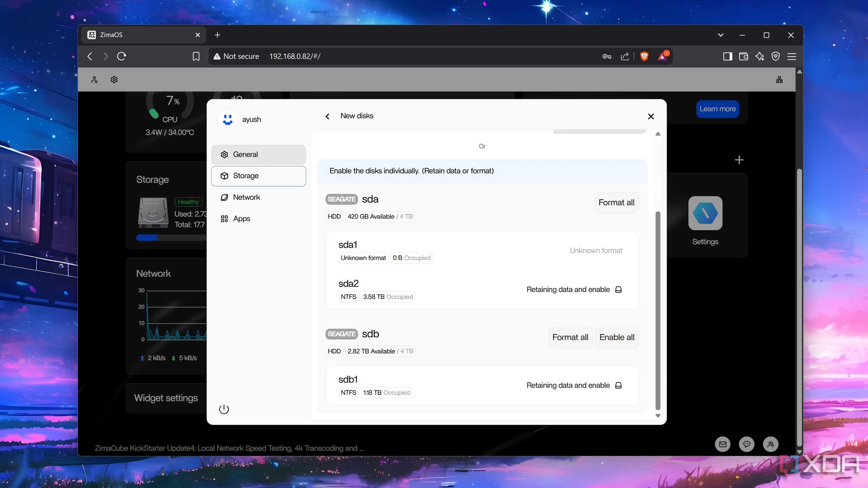Click the ayush user avatar
Image resolution: width=868 pixels, height=488 pixels.
coord(228,120)
